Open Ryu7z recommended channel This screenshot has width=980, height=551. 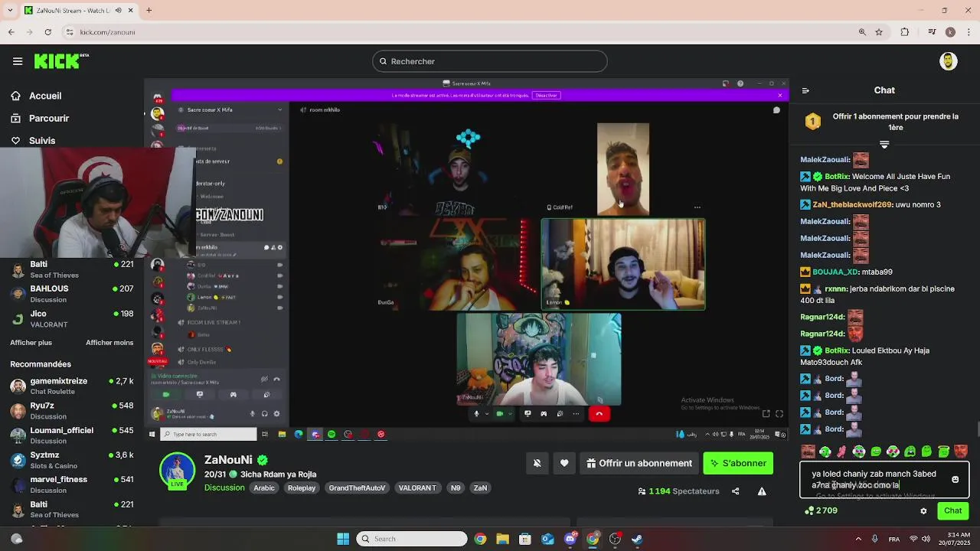pos(72,410)
